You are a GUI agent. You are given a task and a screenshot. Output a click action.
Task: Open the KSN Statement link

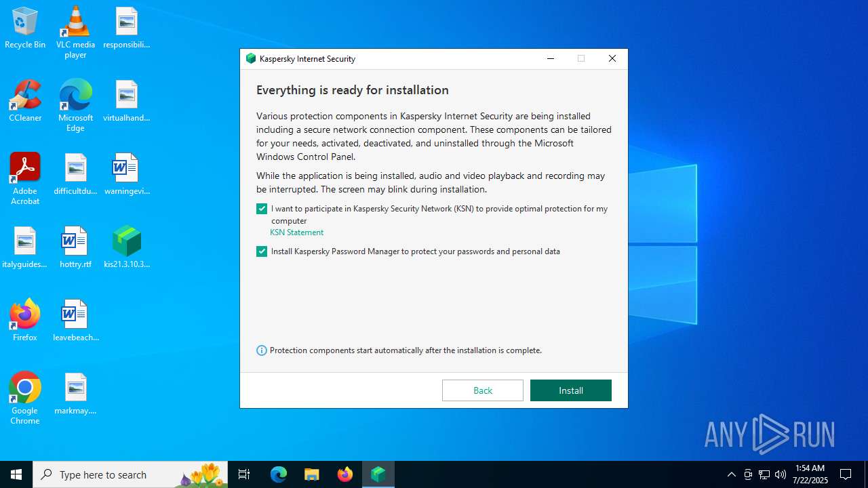(296, 232)
